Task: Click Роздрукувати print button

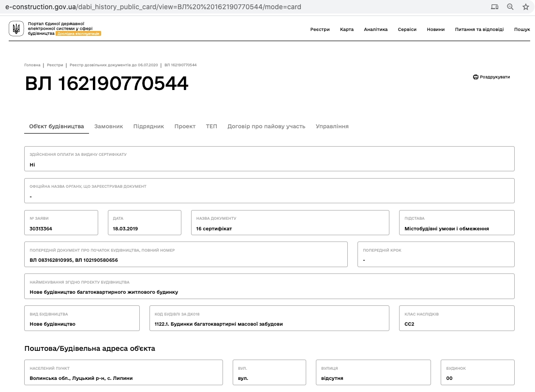Action: click(491, 77)
